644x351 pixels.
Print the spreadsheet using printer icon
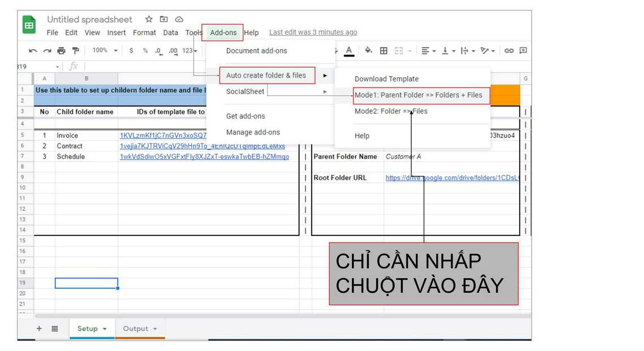pyautogui.click(x=61, y=51)
